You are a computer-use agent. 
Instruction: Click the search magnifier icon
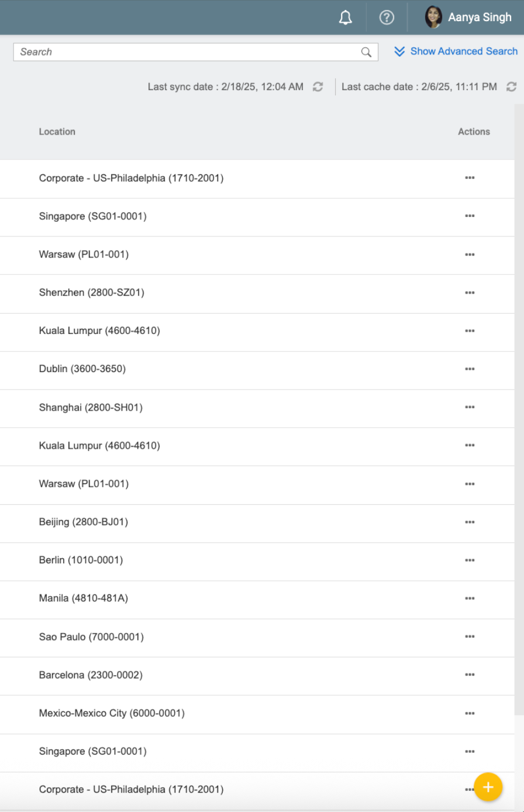click(366, 52)
